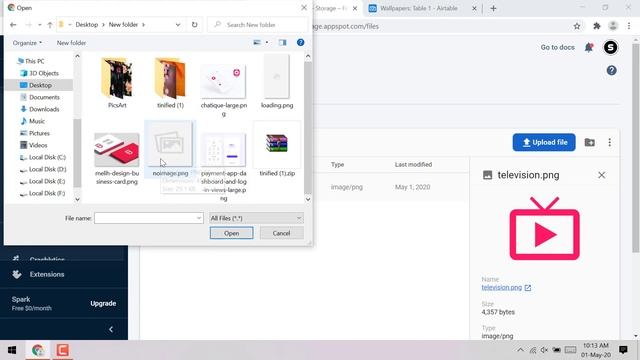
Task: Select noimage.png file
Action: pyautogui.click(x=170, y=149)
